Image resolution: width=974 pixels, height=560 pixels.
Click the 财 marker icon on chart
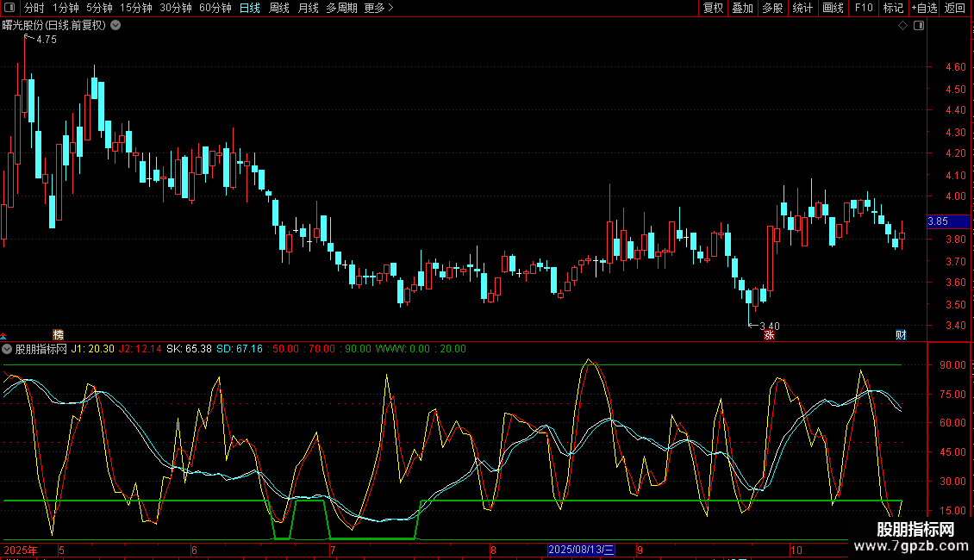click(901, 335)
